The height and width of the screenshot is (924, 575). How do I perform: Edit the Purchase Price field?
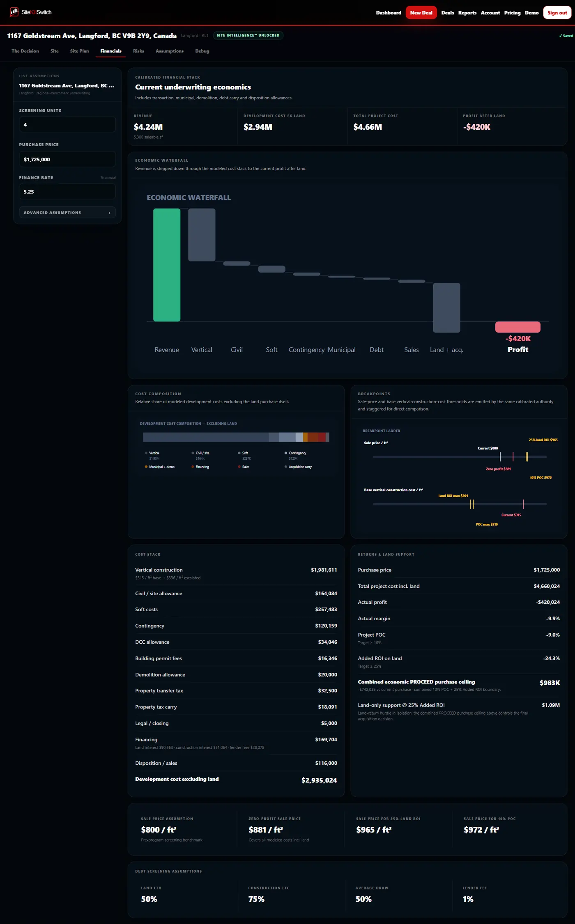67,159
